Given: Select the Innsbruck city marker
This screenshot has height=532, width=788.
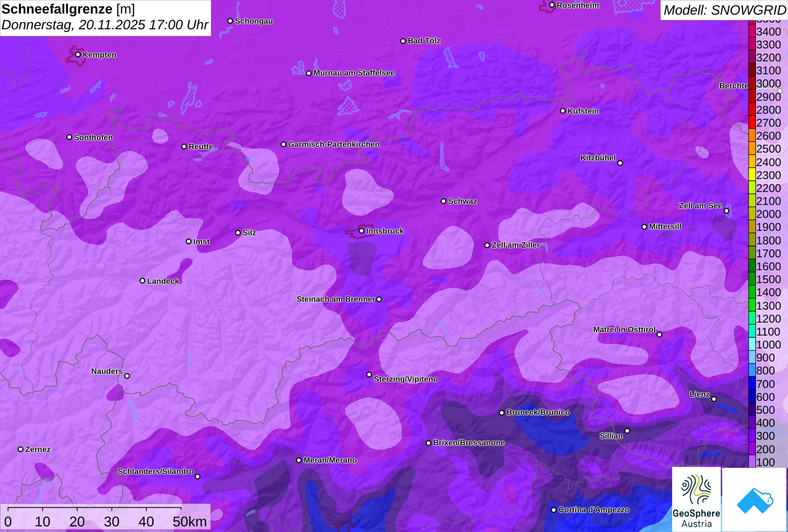Looking at the screenshot, I should (x=361, y=231).
